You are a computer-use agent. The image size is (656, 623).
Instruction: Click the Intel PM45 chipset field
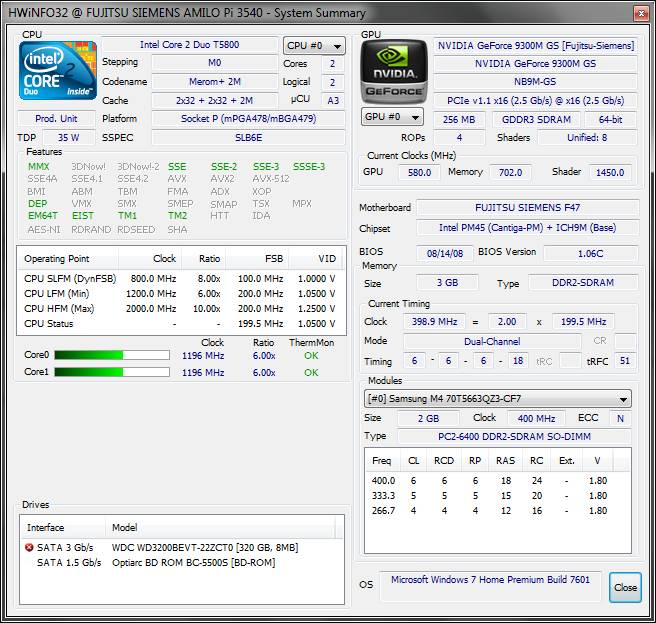(528, 228)
